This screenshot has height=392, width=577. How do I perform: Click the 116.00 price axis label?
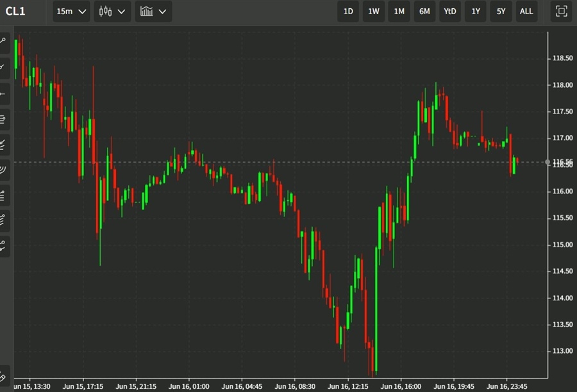(x=563, y=192)
